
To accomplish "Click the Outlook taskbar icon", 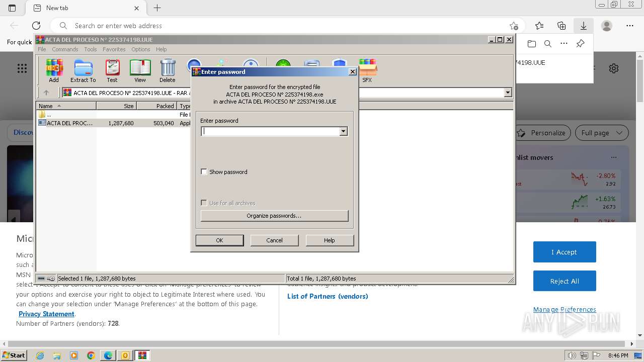I will (x=125, y=355).
